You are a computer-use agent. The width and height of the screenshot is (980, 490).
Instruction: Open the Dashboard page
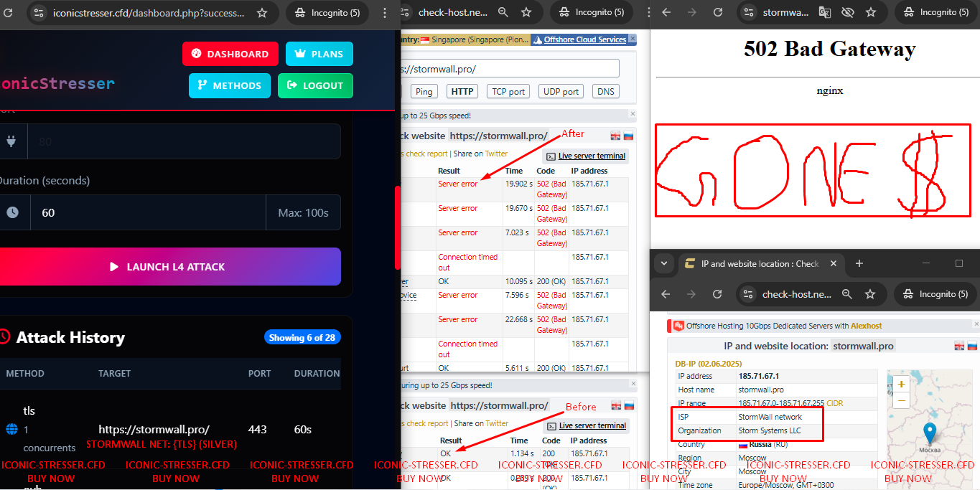pos(230,54)
